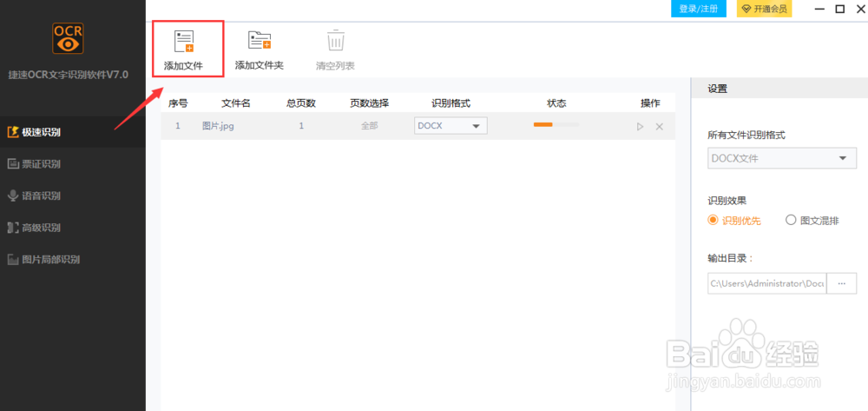Image resolution: width=868 pixels, height=411 pixels.
Task: Select the 图文混排 radio option
Action: coord(812,221)
